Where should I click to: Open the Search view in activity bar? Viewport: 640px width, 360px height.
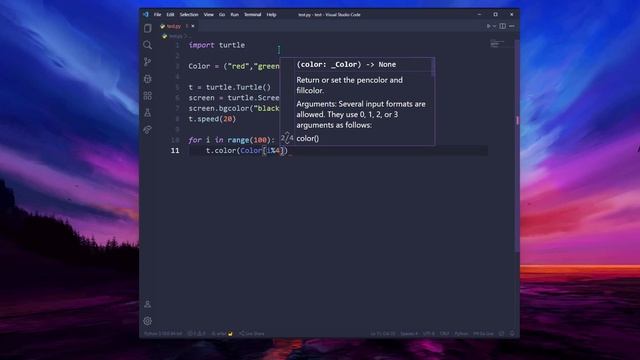(148, 45)
